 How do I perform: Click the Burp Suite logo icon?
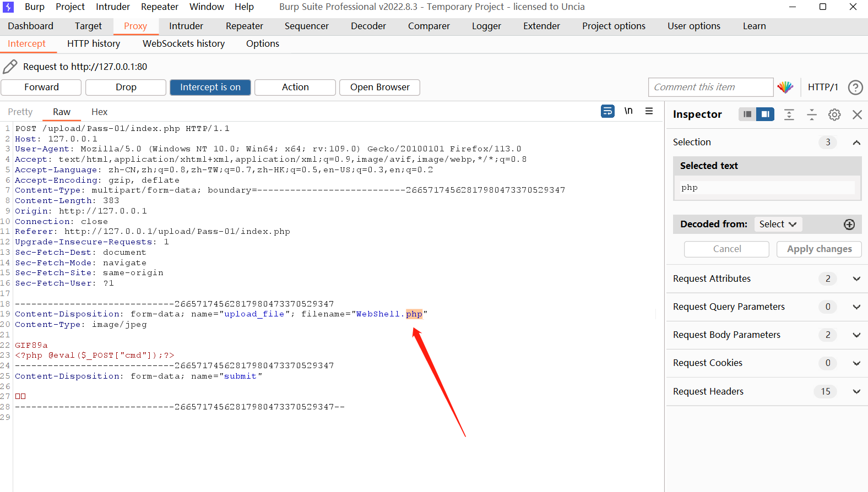[x=8, y=7]
